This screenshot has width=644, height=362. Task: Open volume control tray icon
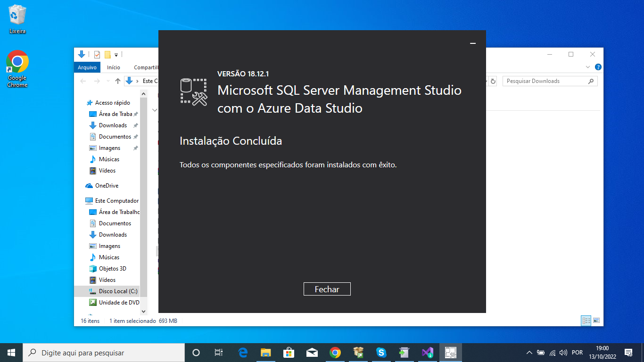tap(563, 353)
